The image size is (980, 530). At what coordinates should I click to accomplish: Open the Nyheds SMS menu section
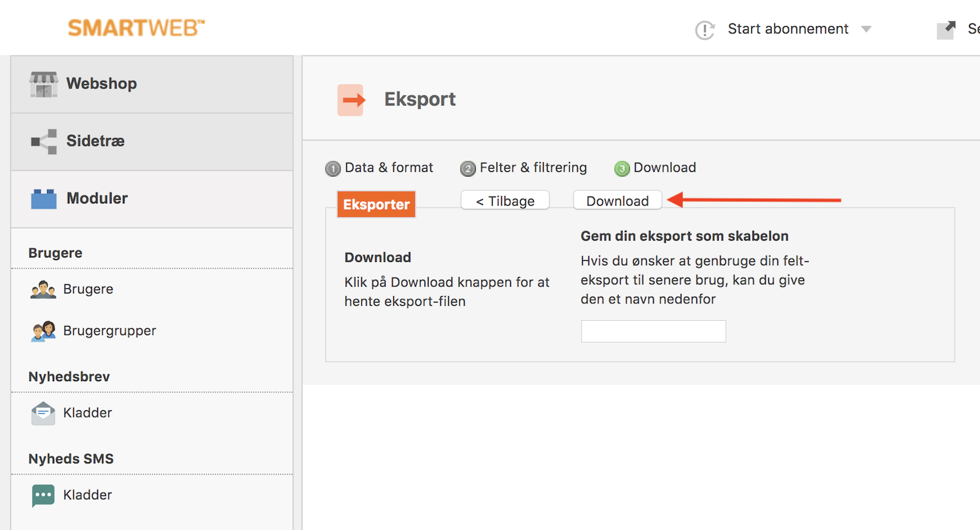[71, 458]
